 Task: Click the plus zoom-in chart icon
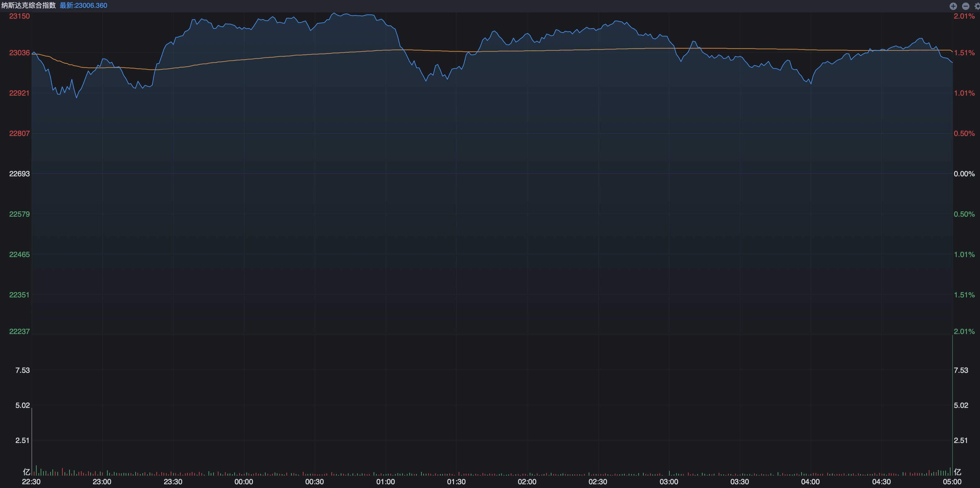point(953,6)
